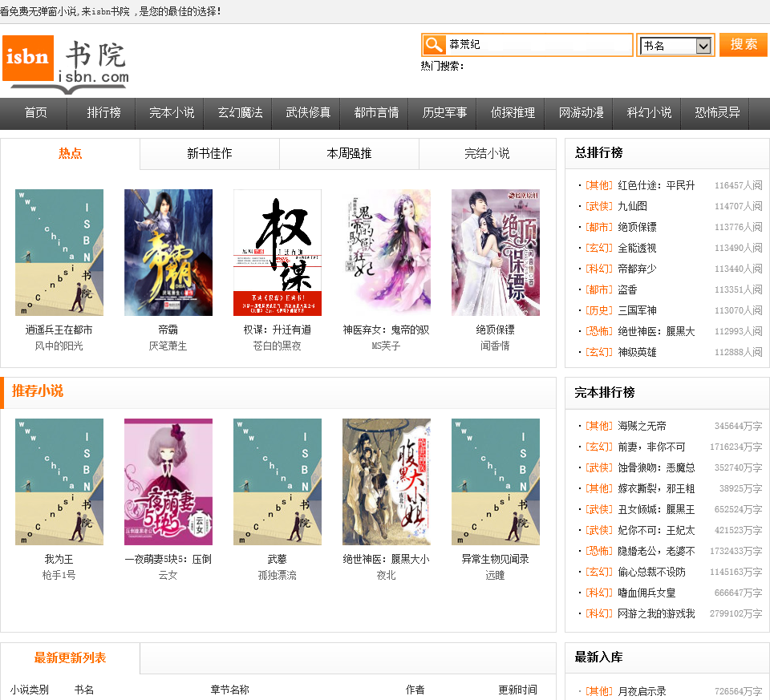This screenshot has height=700, width=770.
Task: Click author link 闻香情
Action: (x=495, y=346)
